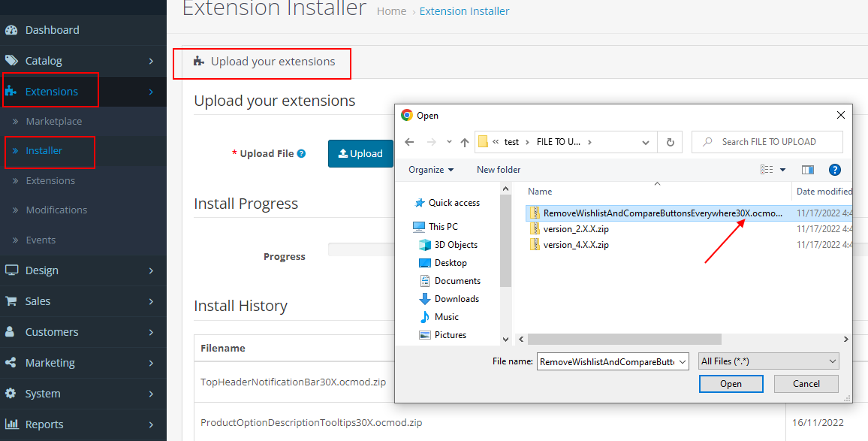868x441 pixels.
Task: Expand the Catalog sidebar menu
Action: click(83, 61)
